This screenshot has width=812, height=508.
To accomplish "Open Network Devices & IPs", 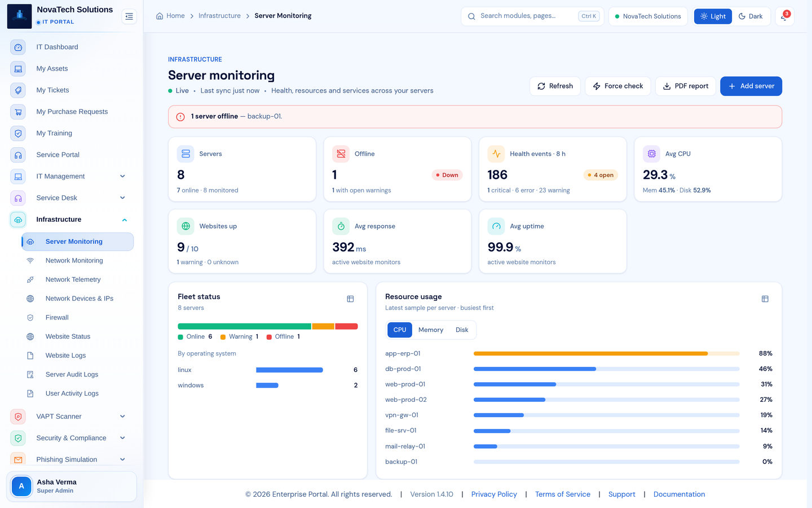I will point(77,299).
